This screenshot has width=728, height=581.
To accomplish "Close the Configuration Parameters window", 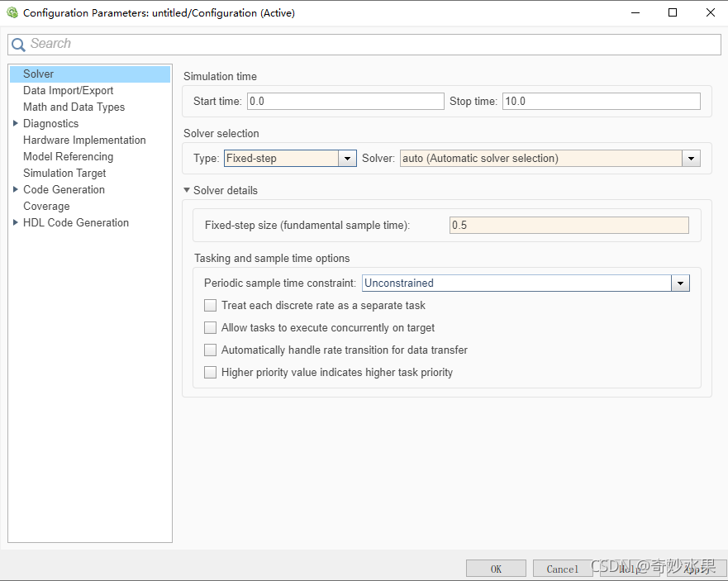I will pyautogui.click(x=711, y=12).
